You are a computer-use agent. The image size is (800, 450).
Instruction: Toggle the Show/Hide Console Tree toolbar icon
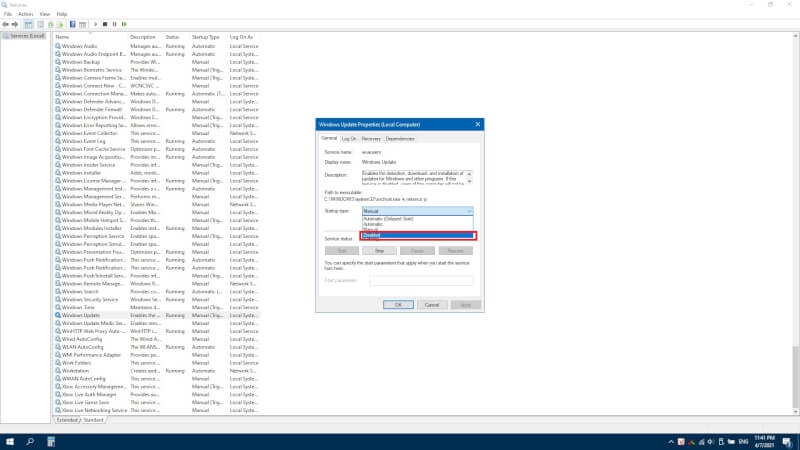(28, 24)
